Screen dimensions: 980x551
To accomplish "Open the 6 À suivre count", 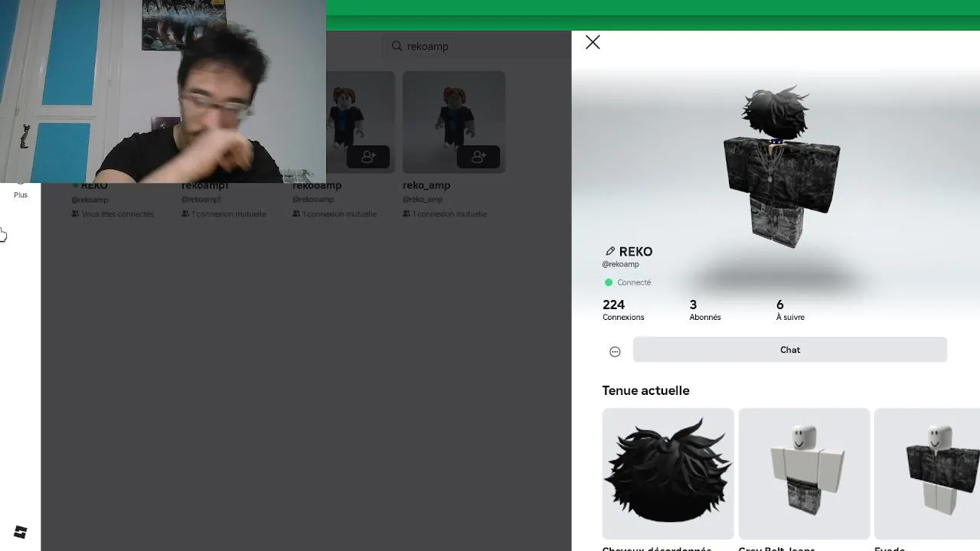I will point(790,310).
